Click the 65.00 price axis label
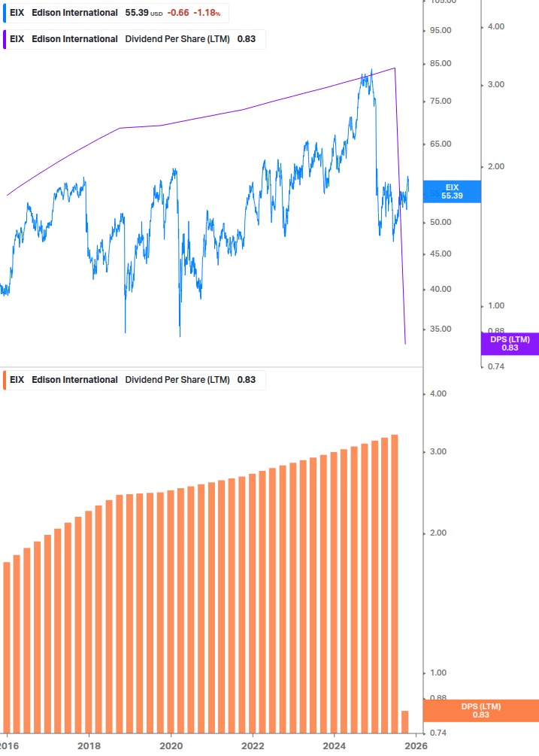 point(441,144)
